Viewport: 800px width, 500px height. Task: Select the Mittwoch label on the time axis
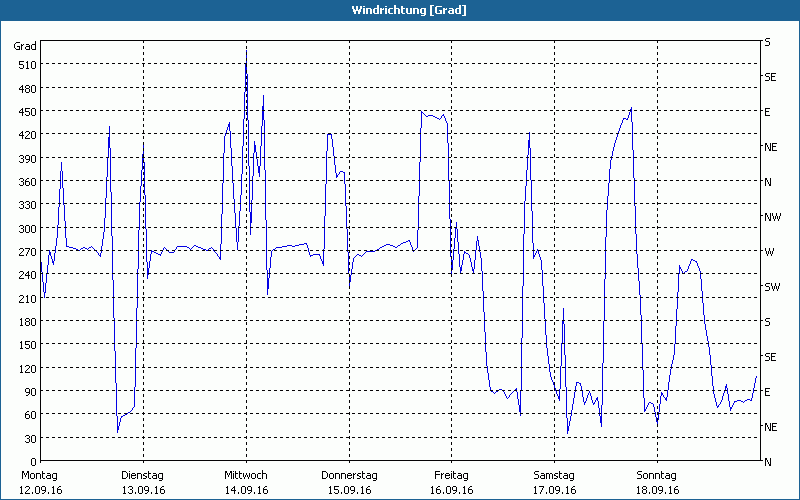[246, 475]
